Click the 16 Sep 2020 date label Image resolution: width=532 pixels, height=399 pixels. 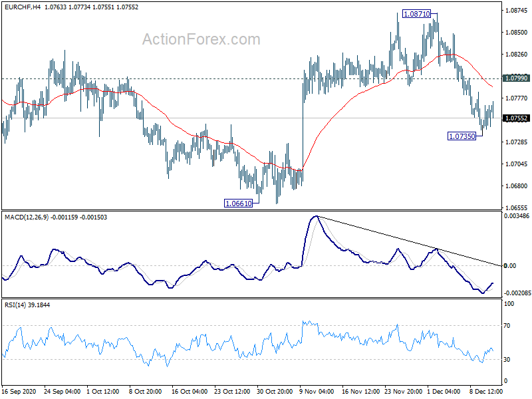pyautogui.click(x=19, y=392)
